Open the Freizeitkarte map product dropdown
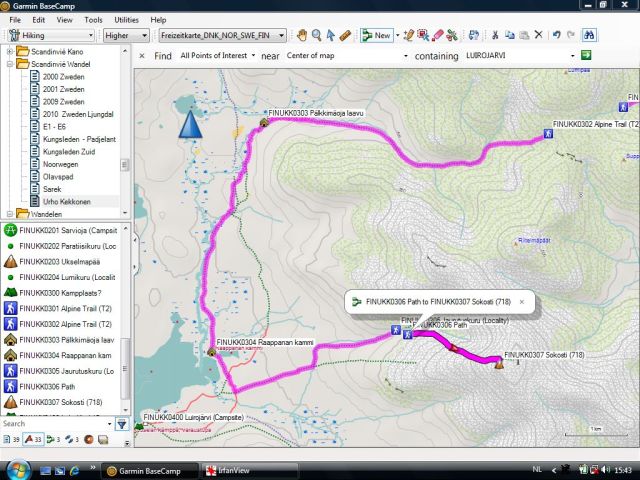Screen dimensions: 640x480 click(222, 35)
